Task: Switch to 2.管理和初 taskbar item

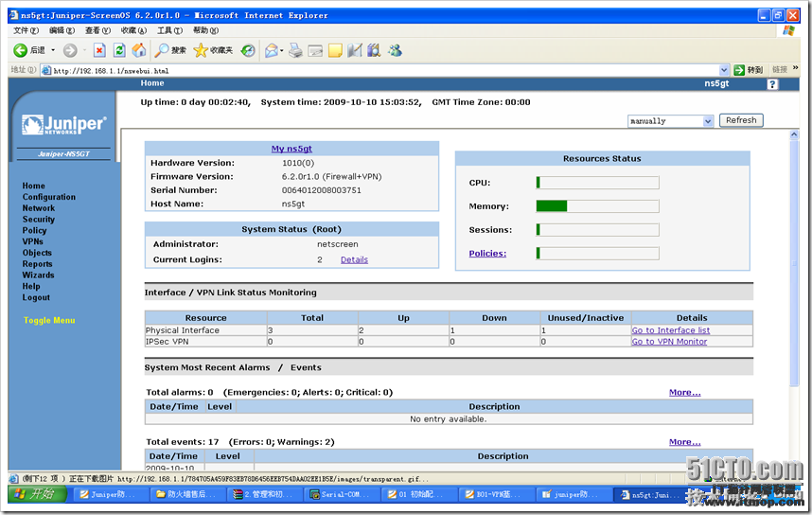Action: tap(265, 494)
